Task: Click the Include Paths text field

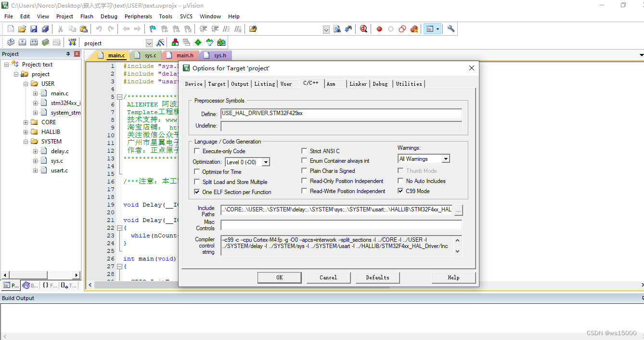Action: click(x=336, y=210)
